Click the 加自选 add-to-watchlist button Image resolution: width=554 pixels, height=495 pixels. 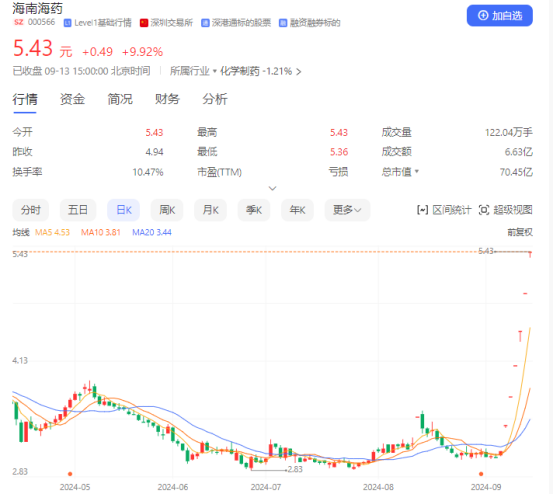(499, 16)
